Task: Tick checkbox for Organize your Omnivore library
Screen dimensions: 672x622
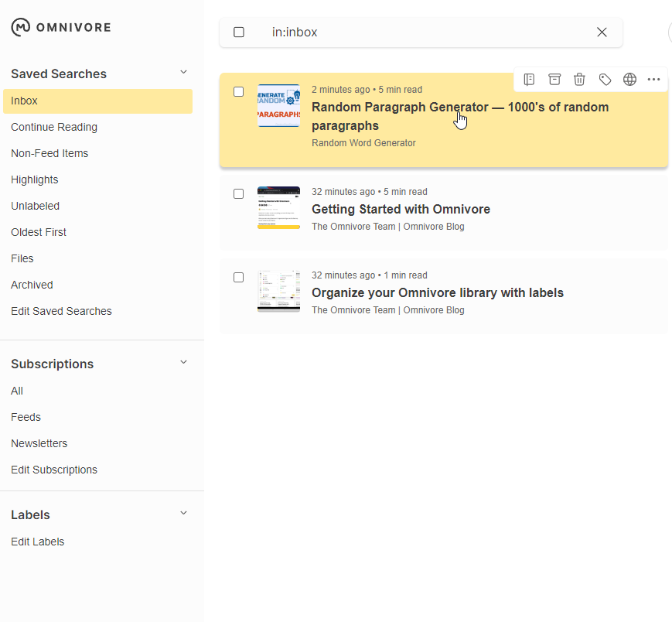Action: click(x=239, y=277)
